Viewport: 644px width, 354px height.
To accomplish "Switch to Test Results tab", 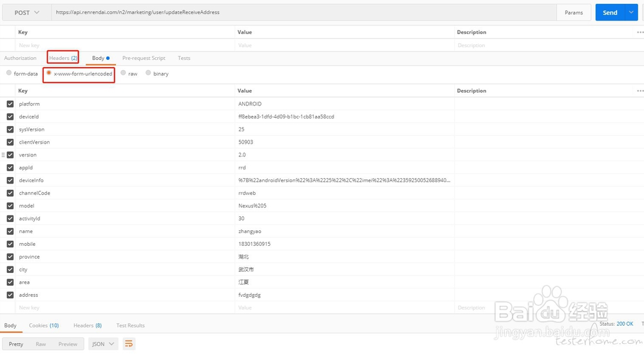I will [x=130, y=325].
